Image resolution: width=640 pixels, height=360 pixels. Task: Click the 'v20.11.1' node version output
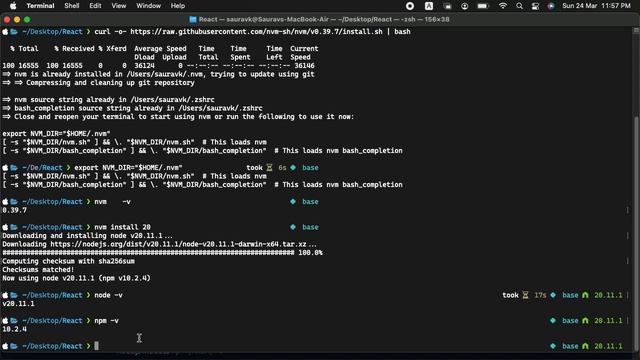point(18,304)
